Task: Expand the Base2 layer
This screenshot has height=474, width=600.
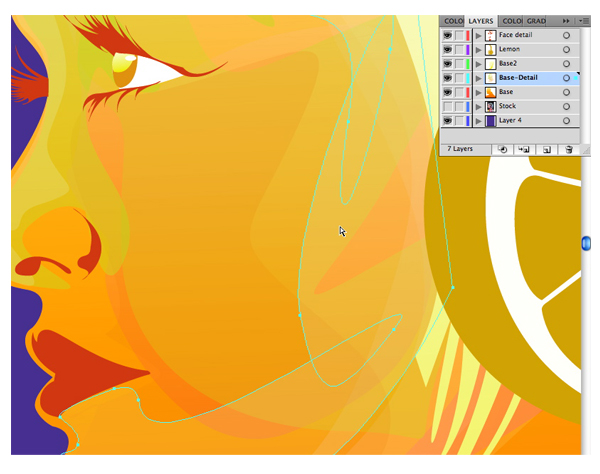Action: pos(478,64)
